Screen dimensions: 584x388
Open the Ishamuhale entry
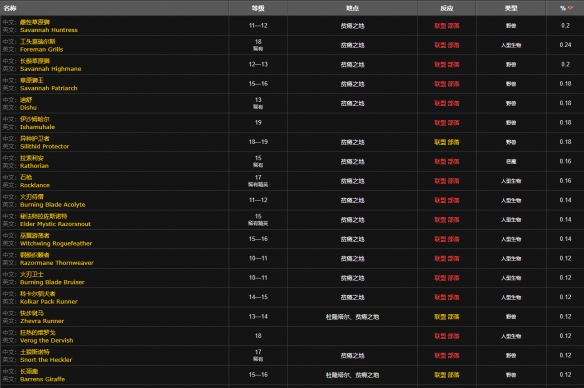coord(37,127)
